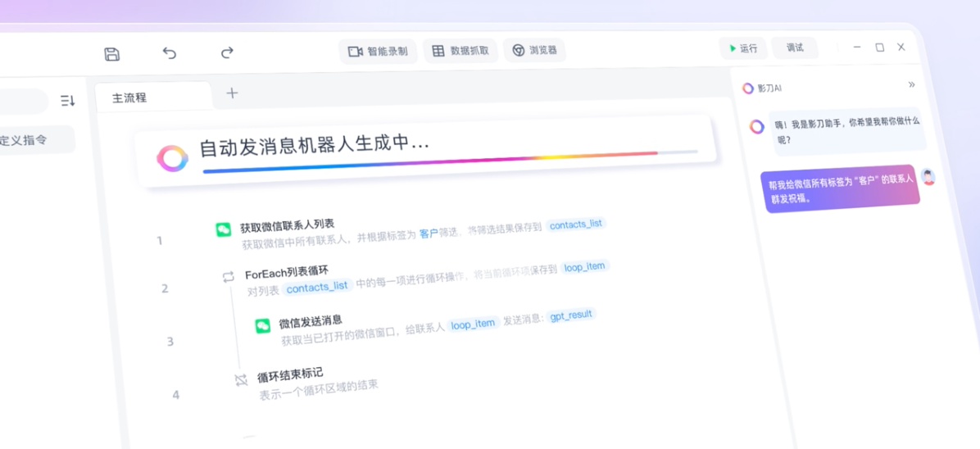This screenshot has height=449, width=980.
Task: Select the purple user request message bubble
Action: [x=841, y=189]
